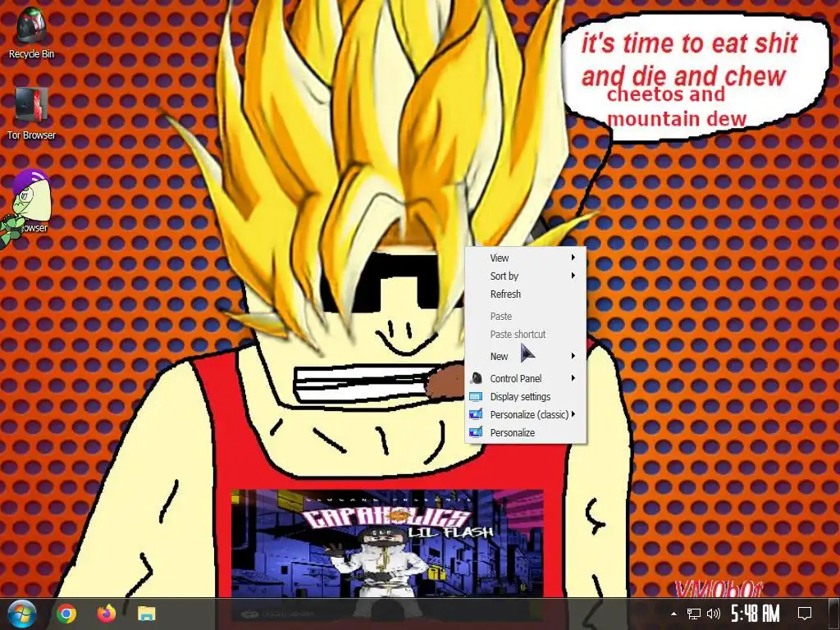The image size is (840, 630).
Task: Show hidden tray icons arrow
Action: click(674, 614)
